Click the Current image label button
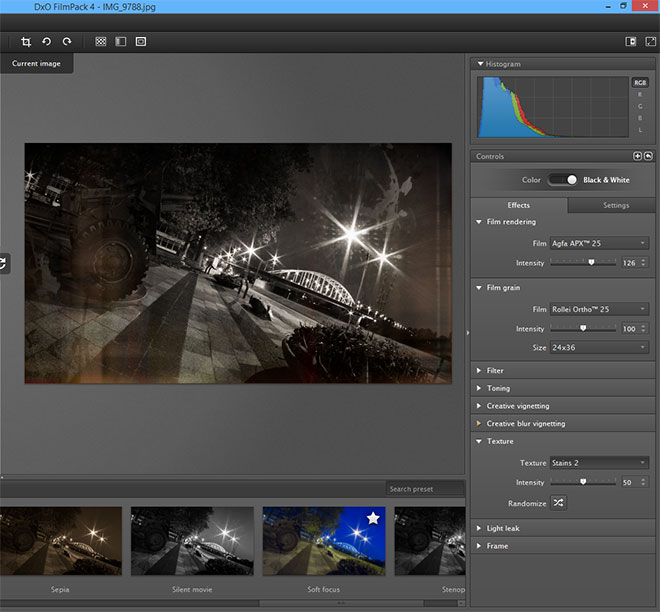Viewport: 660px width, 612px height. [x=36, y=64]
